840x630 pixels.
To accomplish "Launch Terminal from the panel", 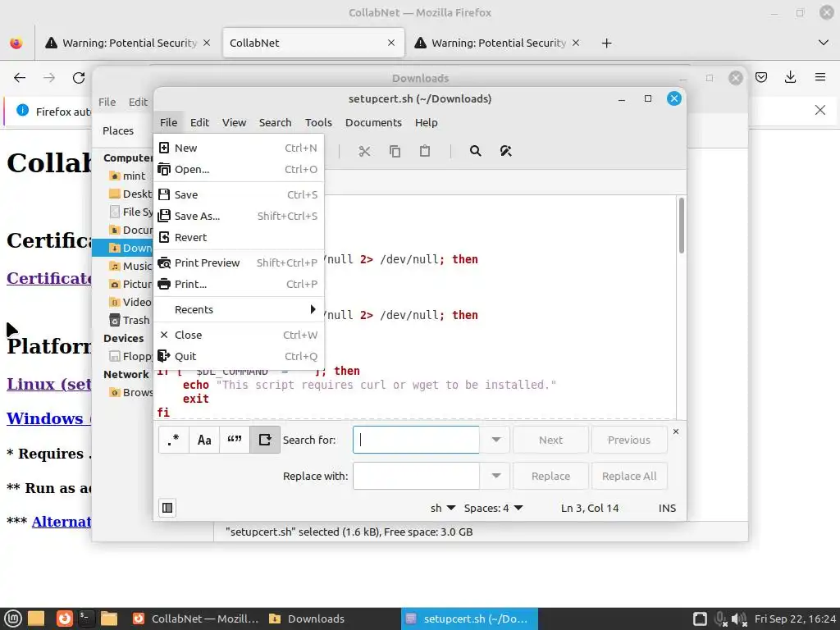I will tap(86, 619).
